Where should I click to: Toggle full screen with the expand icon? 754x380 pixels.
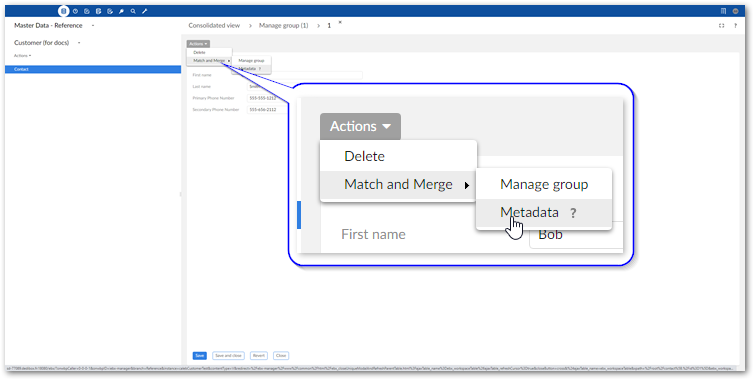(721, 25)
